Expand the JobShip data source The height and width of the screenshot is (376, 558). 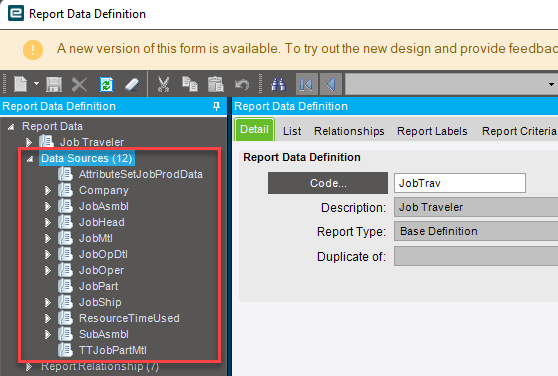[48, 303]
